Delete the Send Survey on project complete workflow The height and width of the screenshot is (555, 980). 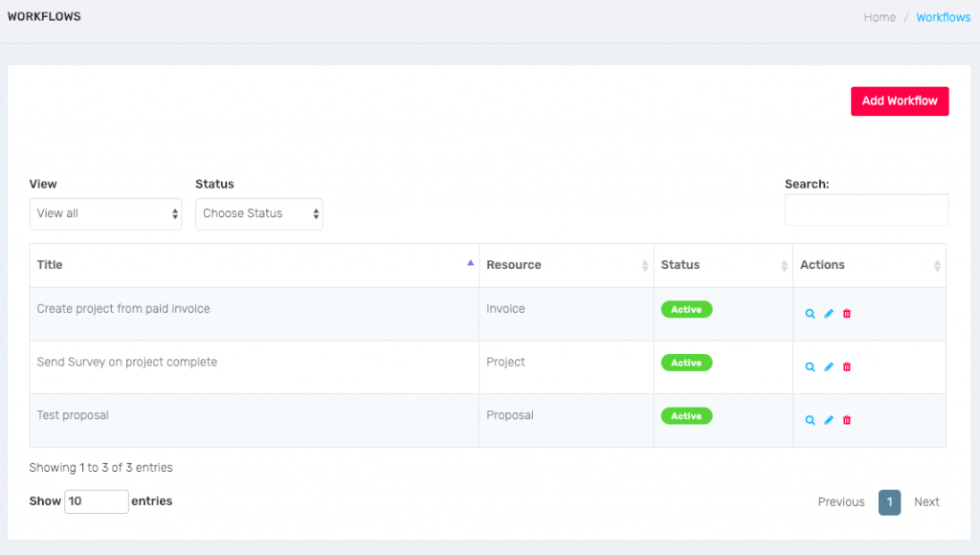point(847,366)
